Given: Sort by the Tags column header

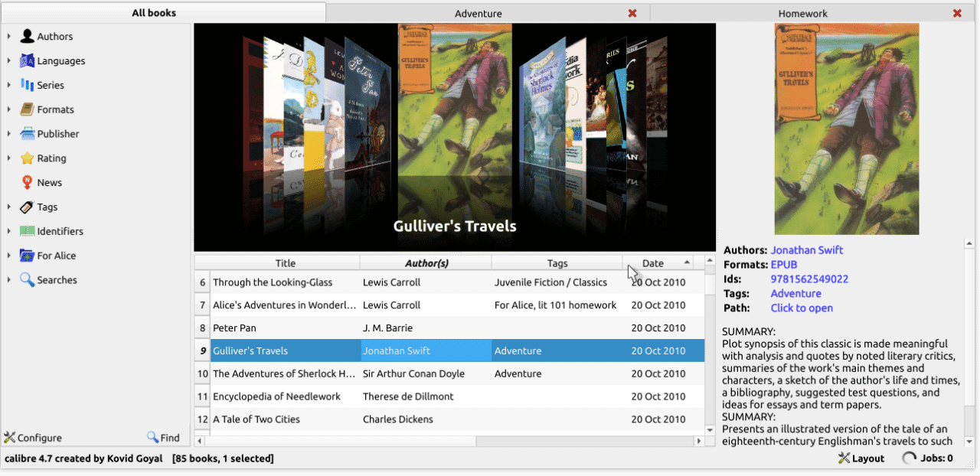Looking at the screenshot, I should (557, 262).
